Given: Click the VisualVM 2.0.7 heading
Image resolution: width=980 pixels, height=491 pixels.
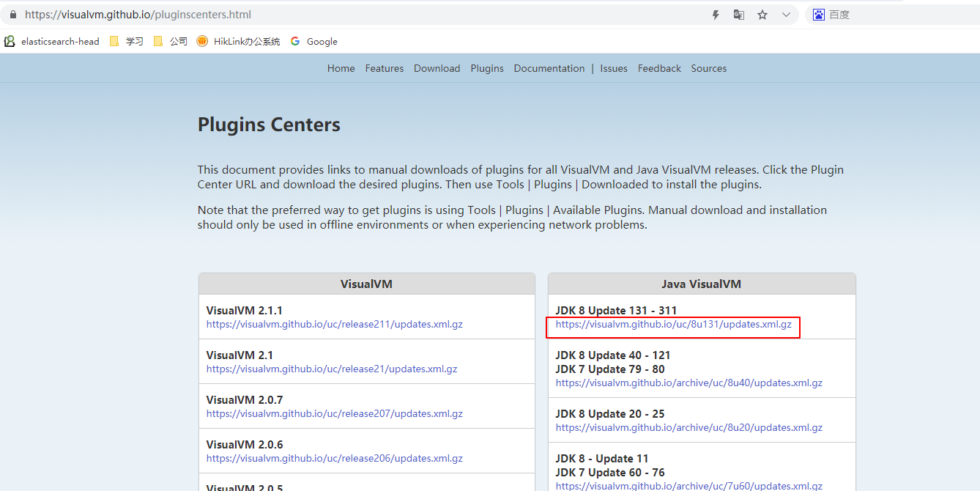Looking at the screenshot, I should pyautogui.click(x=245, y=399).
